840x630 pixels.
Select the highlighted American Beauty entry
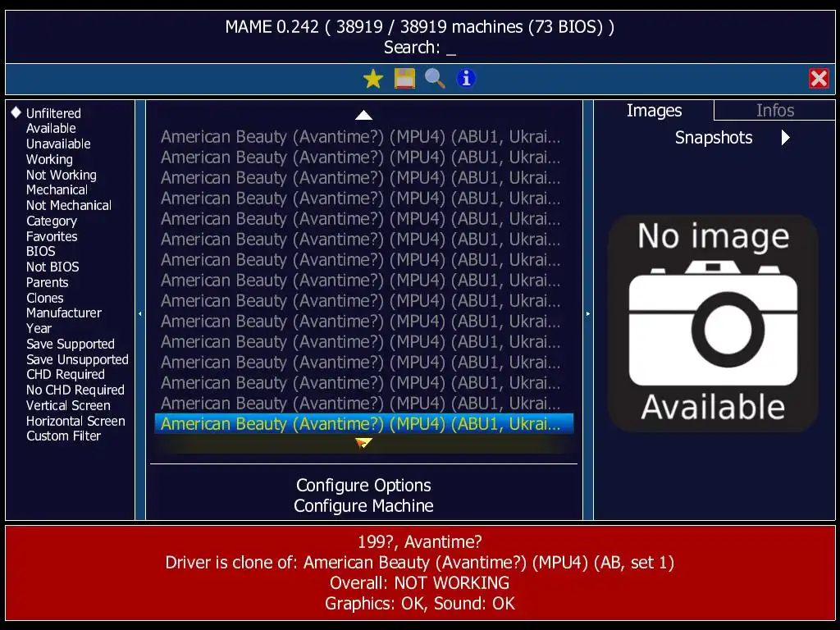[x=363, y=424]
